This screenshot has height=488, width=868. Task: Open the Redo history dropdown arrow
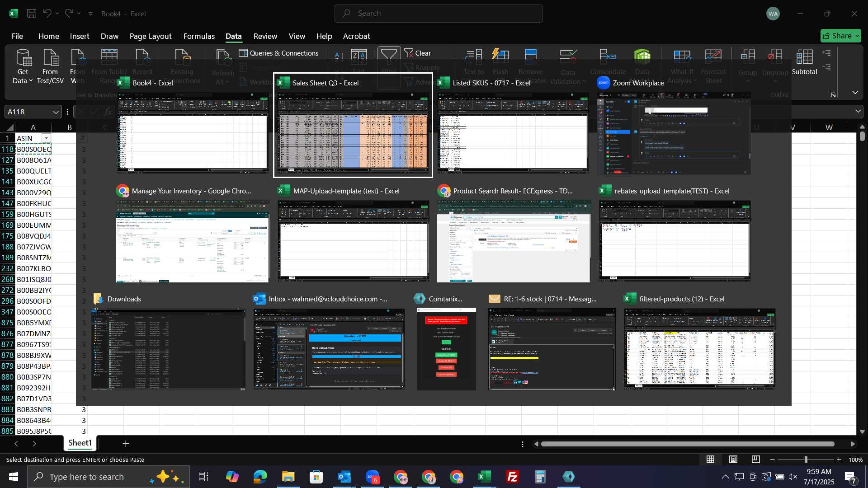click(x=79, y=14)
